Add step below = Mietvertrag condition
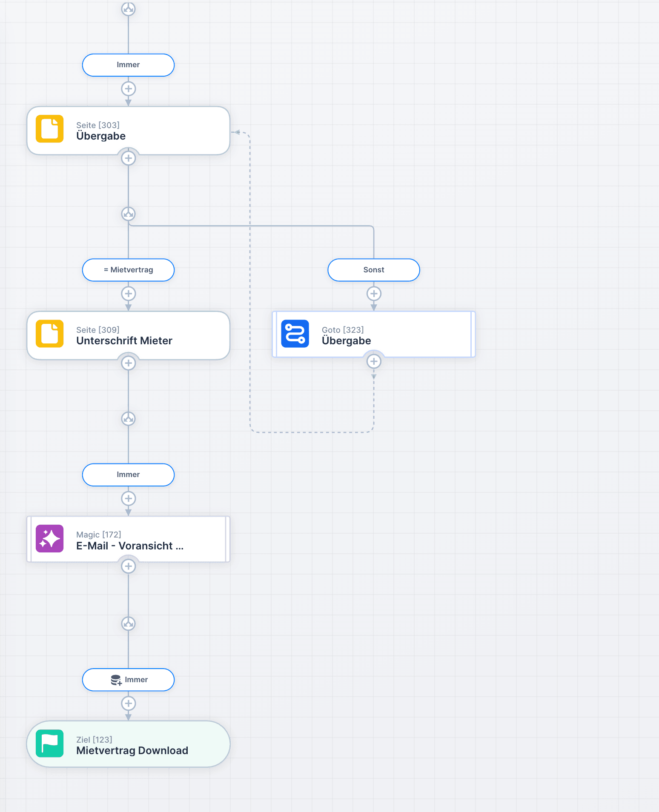Viewport: 659px width, 812px height. click(x=129, y=294)
